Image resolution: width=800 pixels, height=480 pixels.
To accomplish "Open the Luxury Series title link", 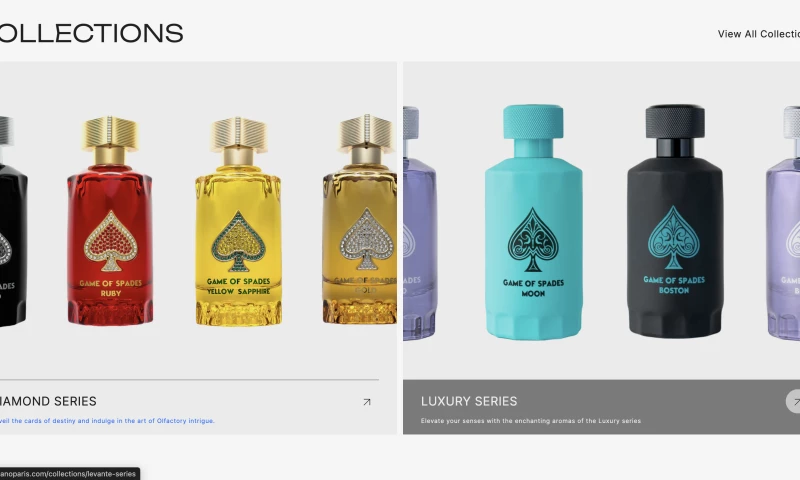I will 469,401.
